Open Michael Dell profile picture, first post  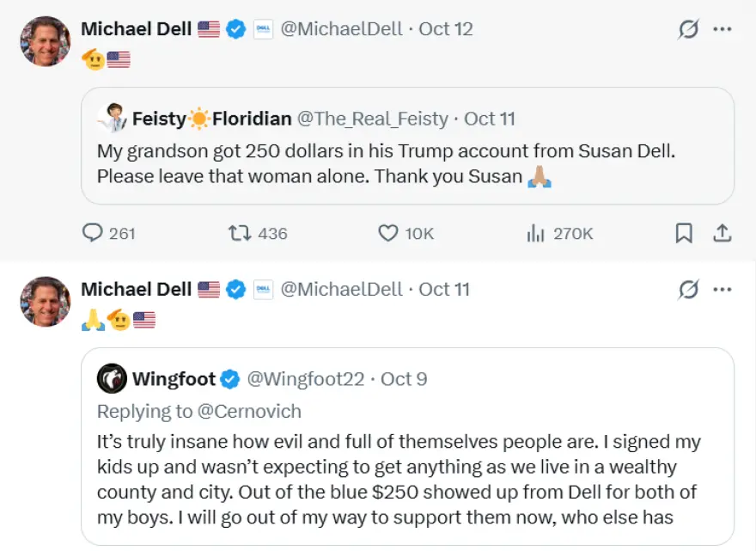(x=46, y=41)
